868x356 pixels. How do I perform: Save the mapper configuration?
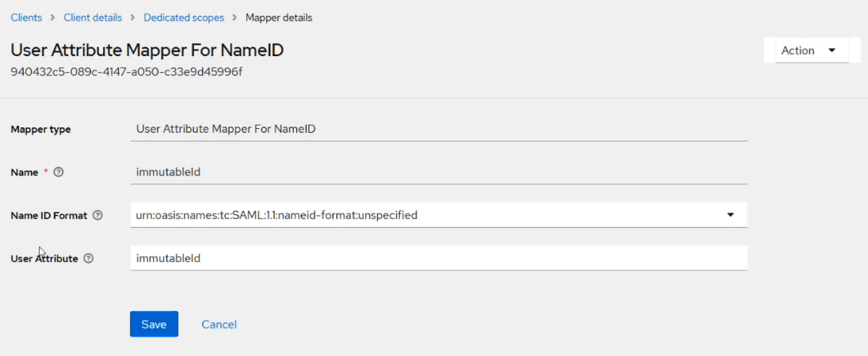[154, 324]
